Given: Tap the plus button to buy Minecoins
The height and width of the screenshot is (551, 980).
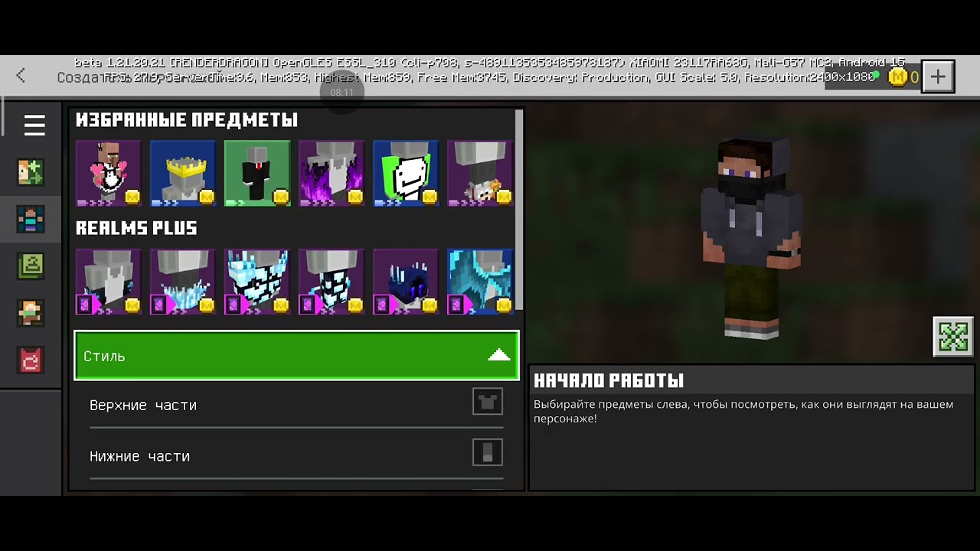Looking at the screenshot, I should tap(938, 77).
